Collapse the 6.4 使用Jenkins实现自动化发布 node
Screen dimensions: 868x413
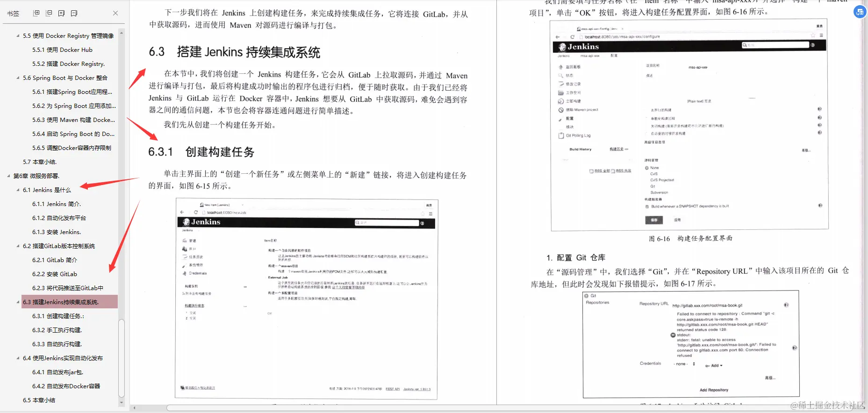point(18,358)
